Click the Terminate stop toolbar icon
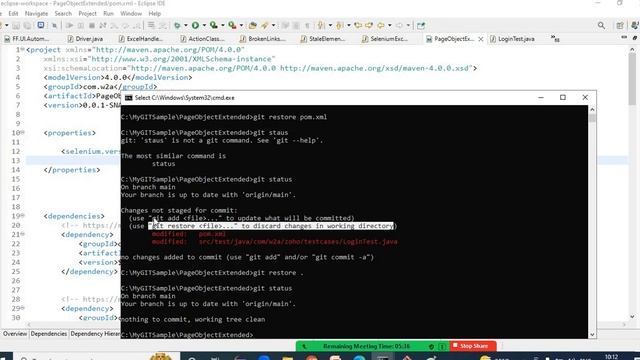 point(92,25)
